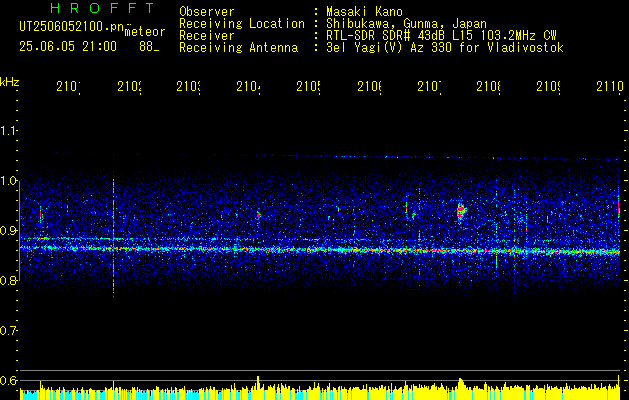This screenshot has height=400, width=629.
Task: Click the Receiving Antenna label
Action: [x=239, y=48]
